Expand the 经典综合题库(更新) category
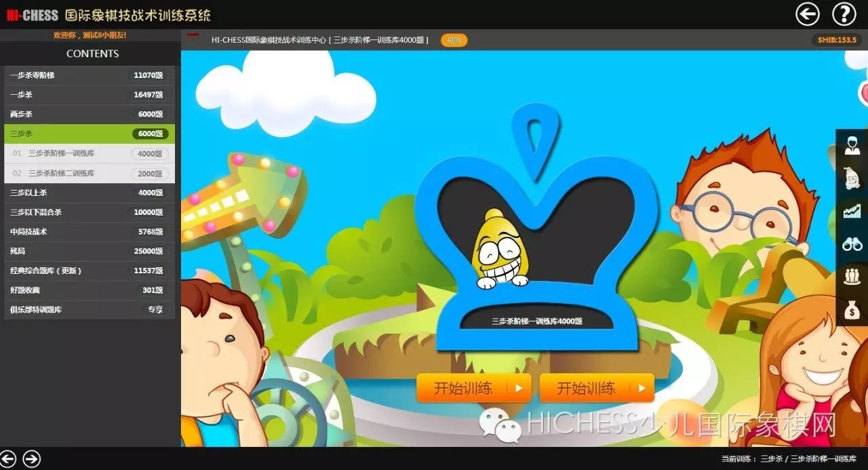The height and width of the screenshot is (470, 868). point(90,271)
